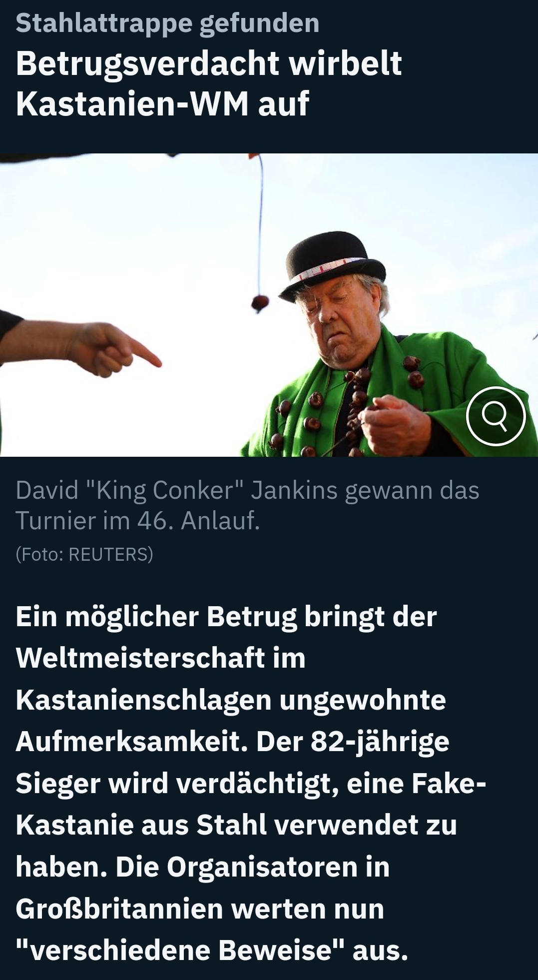Tap "Kastanien-WM auf" in the headline
This screenshot has height=980, width=538.
pos(163,104)
